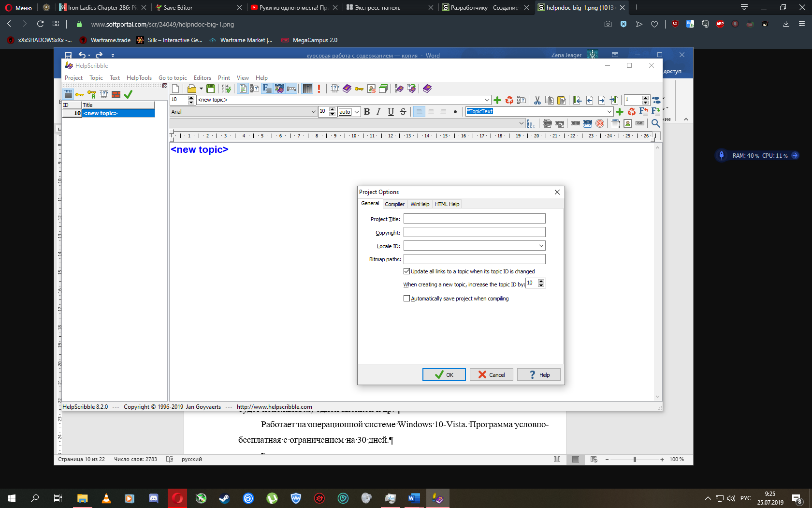Open the Steam icon in Windows taskbar
The image size is (812, 508).
[225, 498]
